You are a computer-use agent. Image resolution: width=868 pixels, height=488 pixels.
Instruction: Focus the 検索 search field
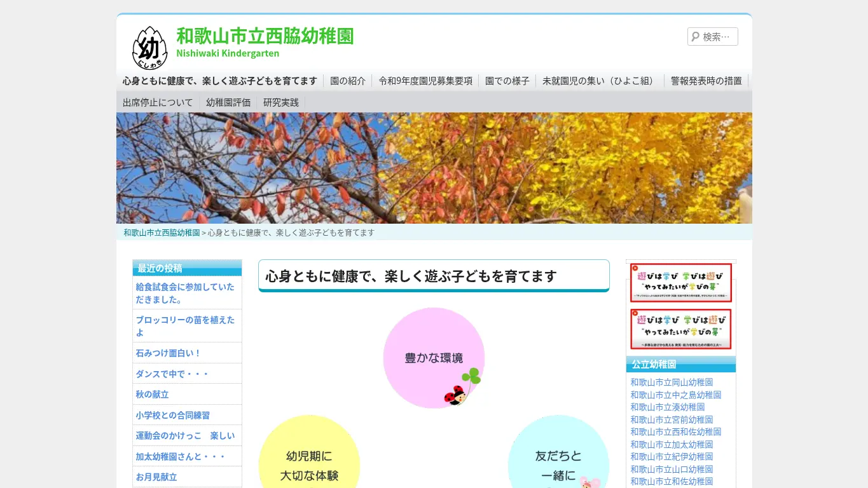(x=713, y=37)
